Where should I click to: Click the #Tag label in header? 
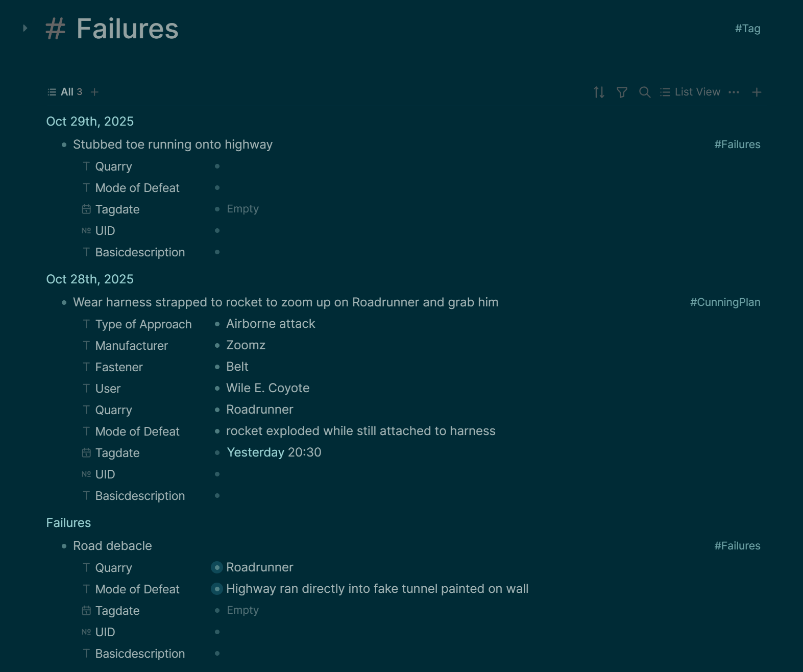click(747, 29)
